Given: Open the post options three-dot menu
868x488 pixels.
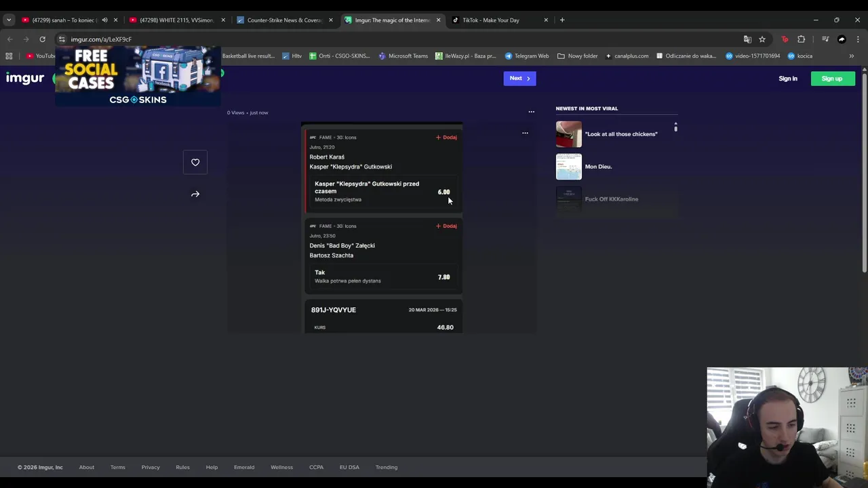Looking at the screenshot, I should point(532,112).
